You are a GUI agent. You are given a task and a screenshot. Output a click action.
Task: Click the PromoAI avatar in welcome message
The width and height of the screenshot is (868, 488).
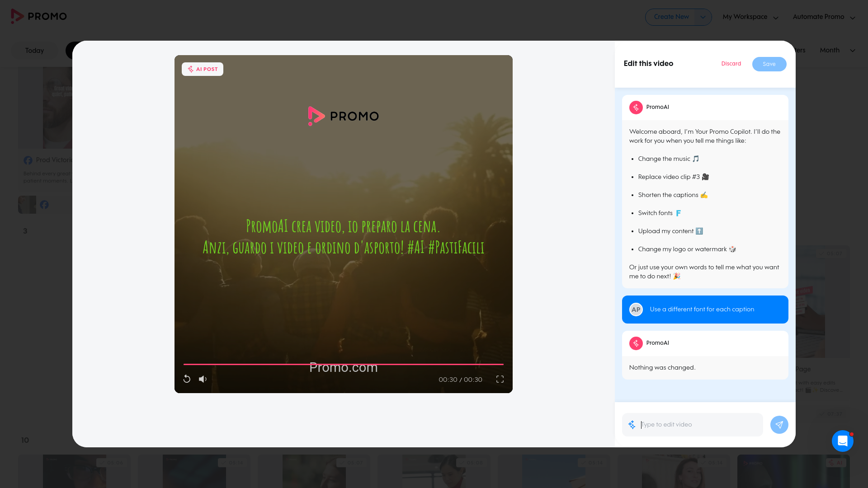(x=636, y=108)
